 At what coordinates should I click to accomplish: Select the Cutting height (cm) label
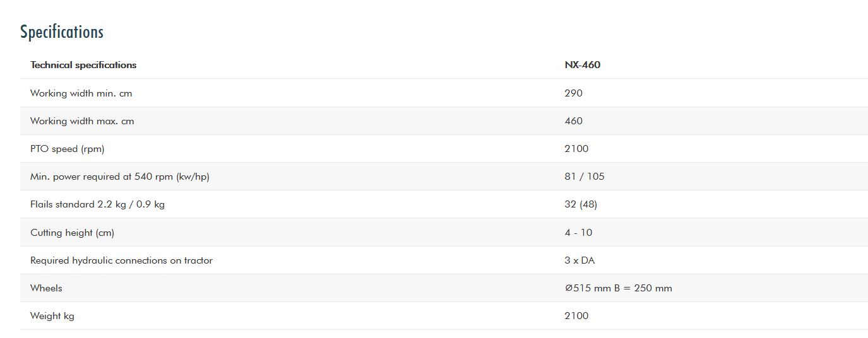tap(72, 233)
